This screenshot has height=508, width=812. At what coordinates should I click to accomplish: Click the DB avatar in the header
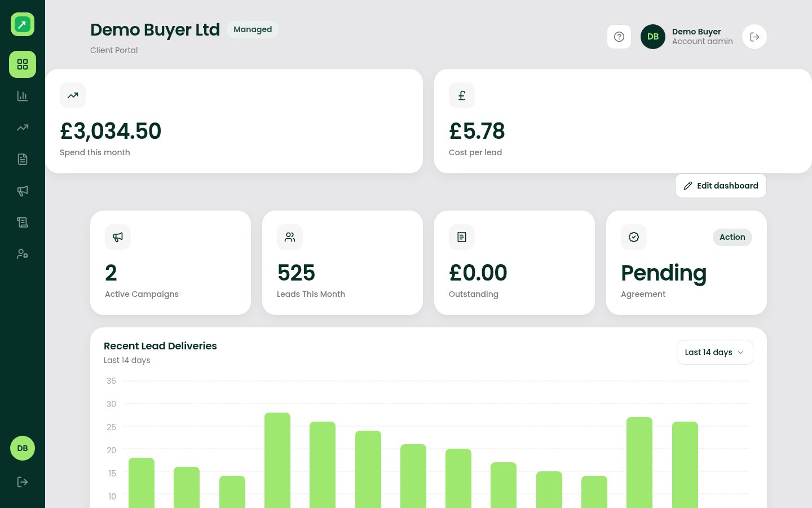653,37
